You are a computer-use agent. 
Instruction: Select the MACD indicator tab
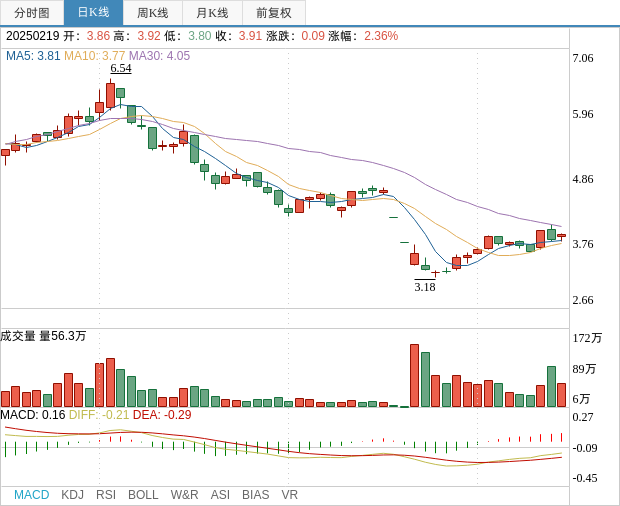(31, 495)
